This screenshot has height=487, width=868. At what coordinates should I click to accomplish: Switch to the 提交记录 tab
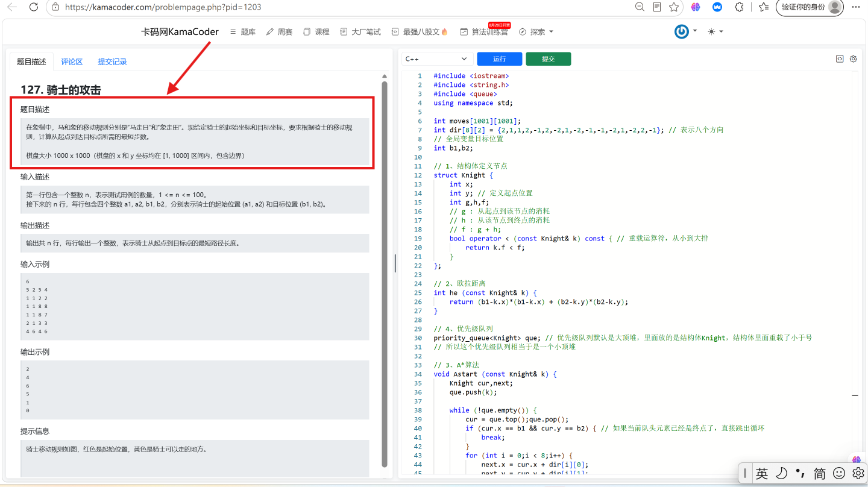click(112, 61)
